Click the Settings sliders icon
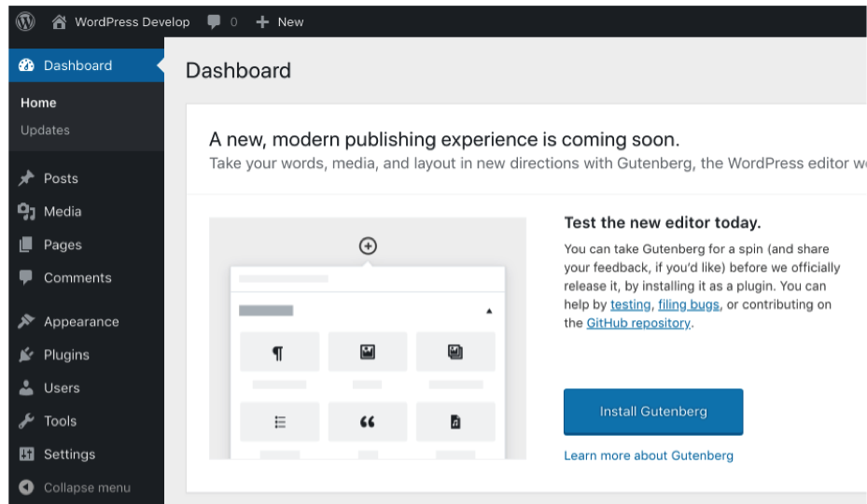The image size is (867, 504). 26,455
